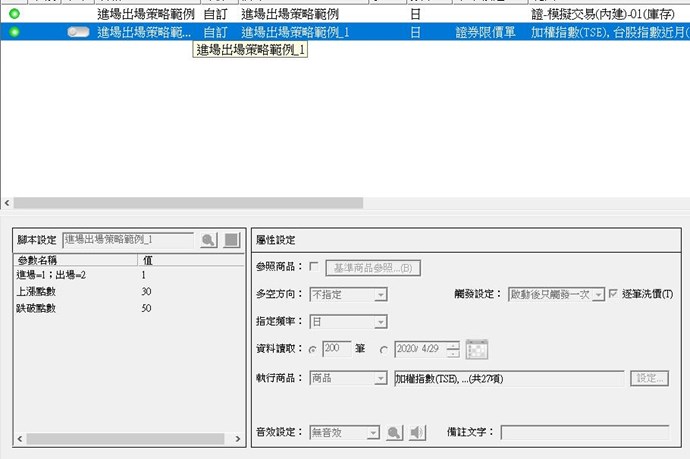
Task: Play sound effect with speaker icon
Action: 418,433
